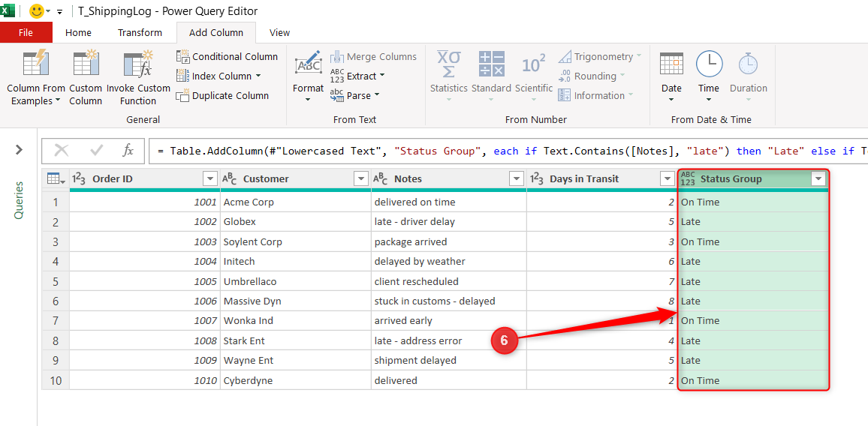Click the Excel app icon
868x426 pixels.
(8, 10)
